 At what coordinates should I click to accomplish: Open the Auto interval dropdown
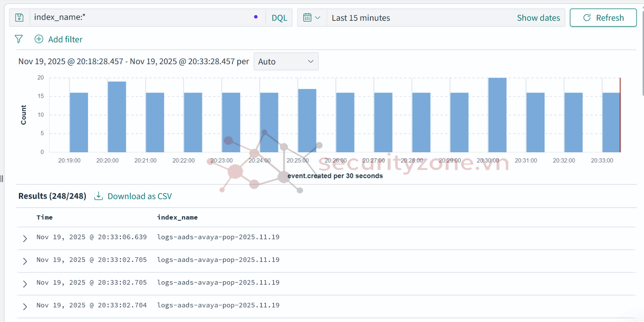click(286, 62)
